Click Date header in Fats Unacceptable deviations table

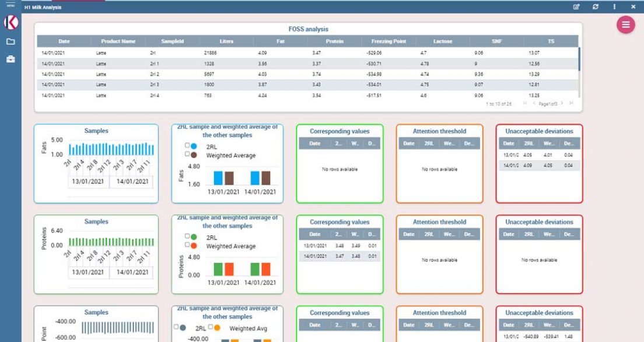509,143
